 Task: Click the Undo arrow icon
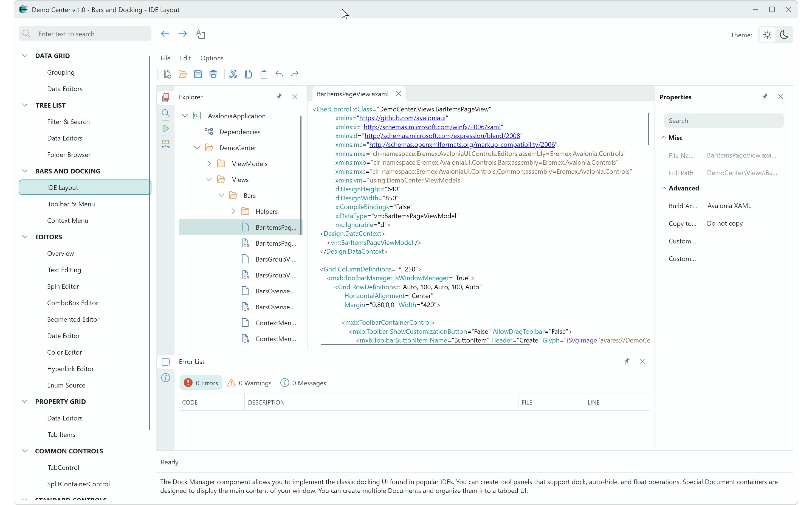[279, 74]
